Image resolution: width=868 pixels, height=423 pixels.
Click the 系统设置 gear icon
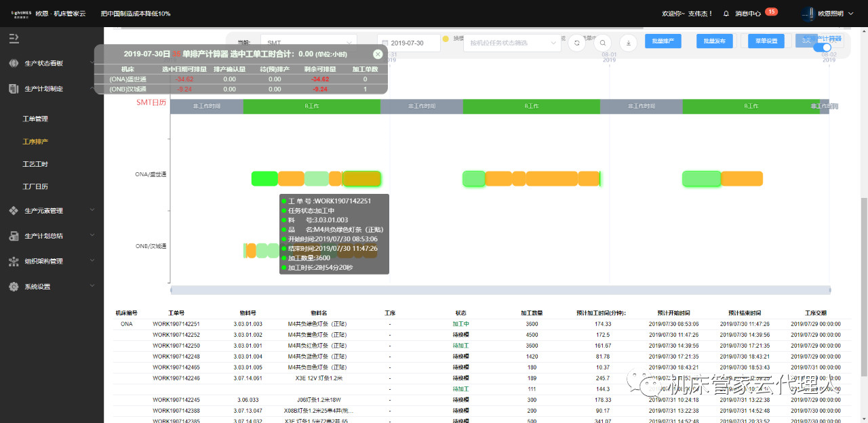pos(14,287)
